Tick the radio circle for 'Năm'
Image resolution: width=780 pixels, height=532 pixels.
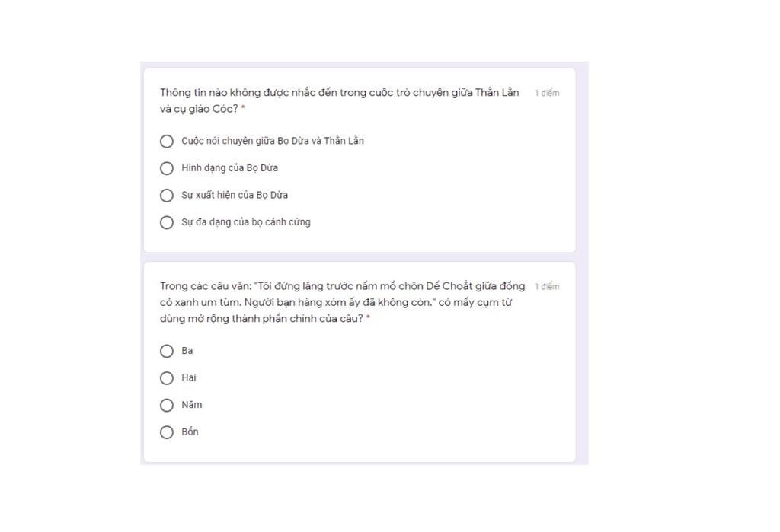click(167, 405)
